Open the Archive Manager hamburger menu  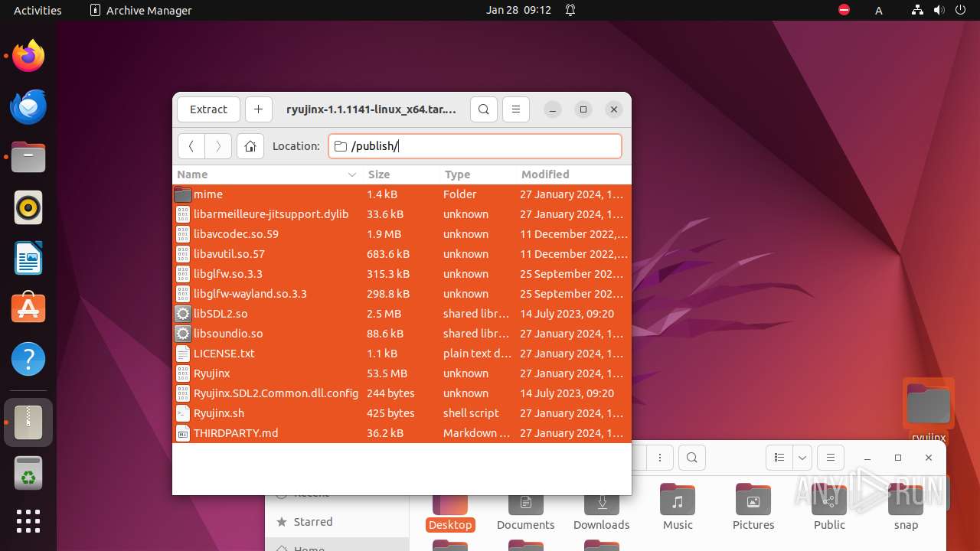[516, 109]
